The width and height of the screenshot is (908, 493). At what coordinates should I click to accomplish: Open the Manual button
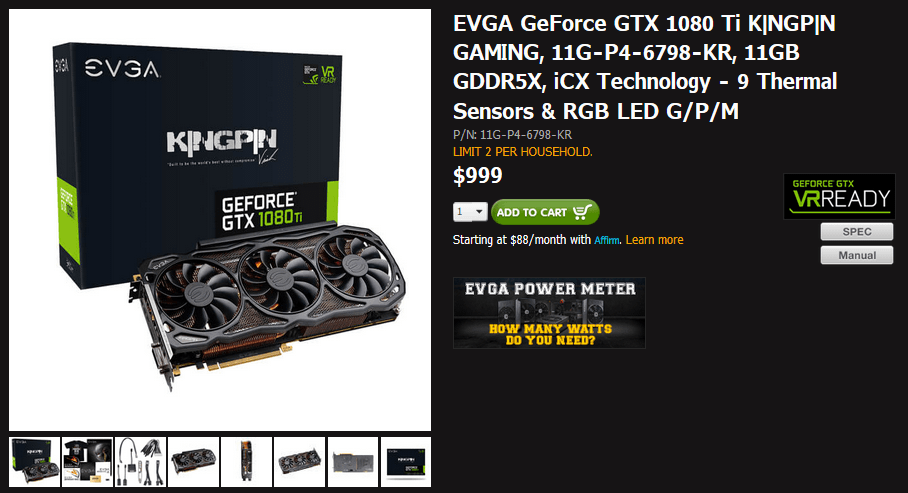point(856,255)
